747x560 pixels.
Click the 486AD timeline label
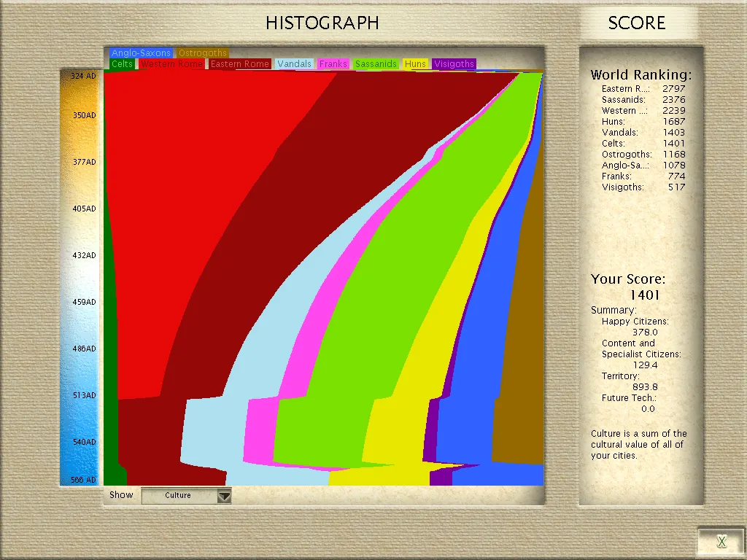coord(84,349)
